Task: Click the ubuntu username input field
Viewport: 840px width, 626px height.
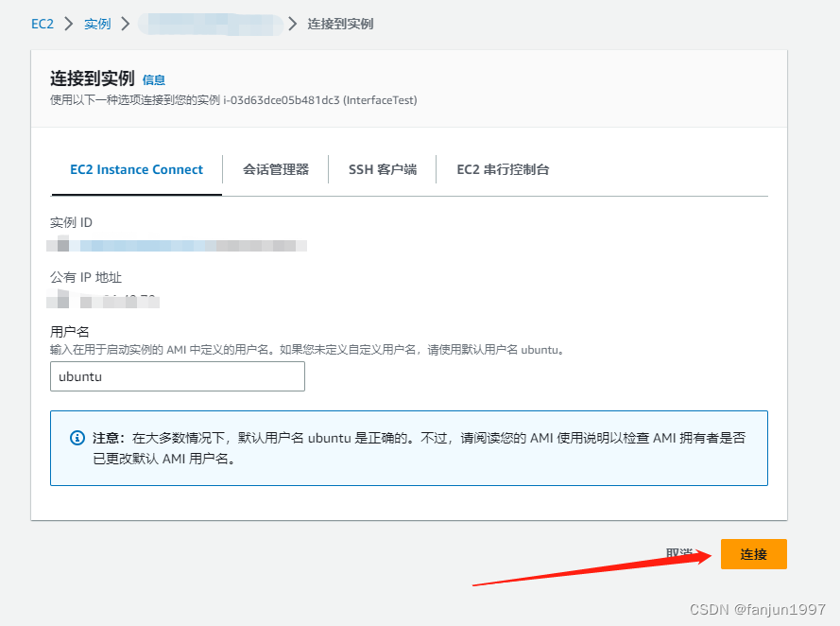Action: (x=178, y=376)
